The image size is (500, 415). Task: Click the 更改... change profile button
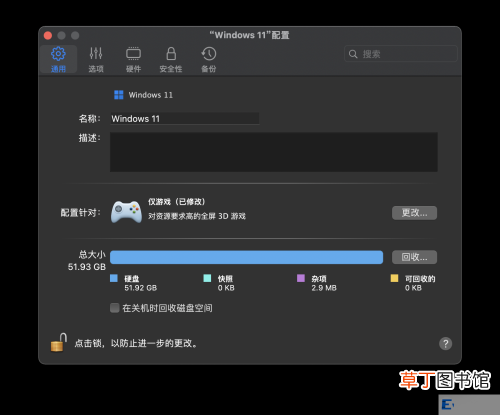click(x=414, y=213)
